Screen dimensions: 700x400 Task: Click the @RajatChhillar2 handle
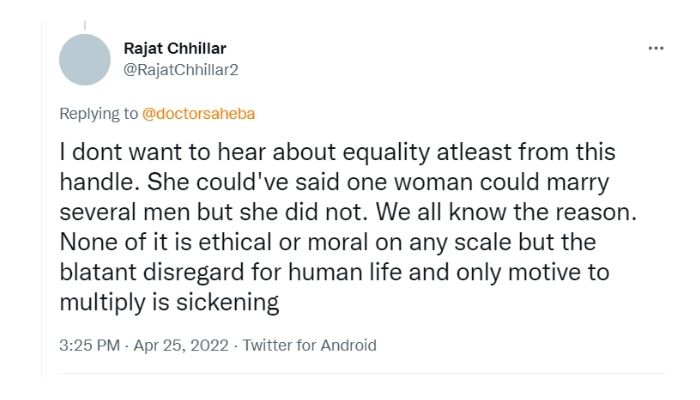[180, 68]
